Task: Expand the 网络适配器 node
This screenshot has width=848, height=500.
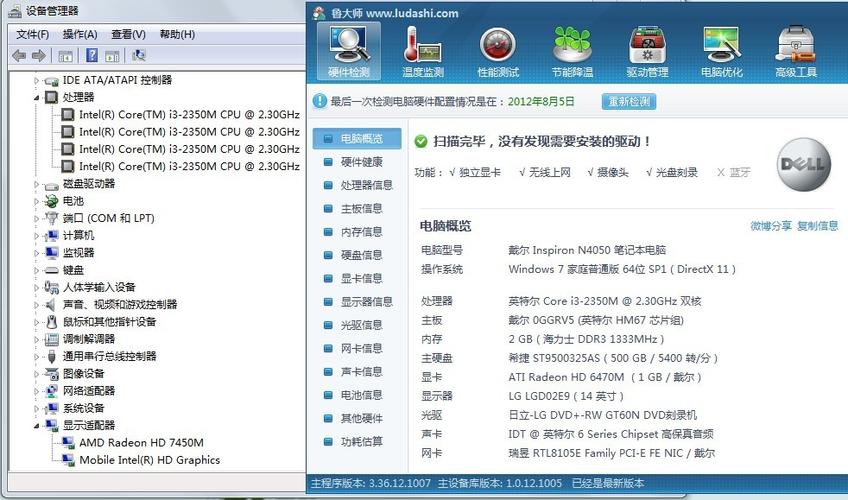Action: click(37, 391)
